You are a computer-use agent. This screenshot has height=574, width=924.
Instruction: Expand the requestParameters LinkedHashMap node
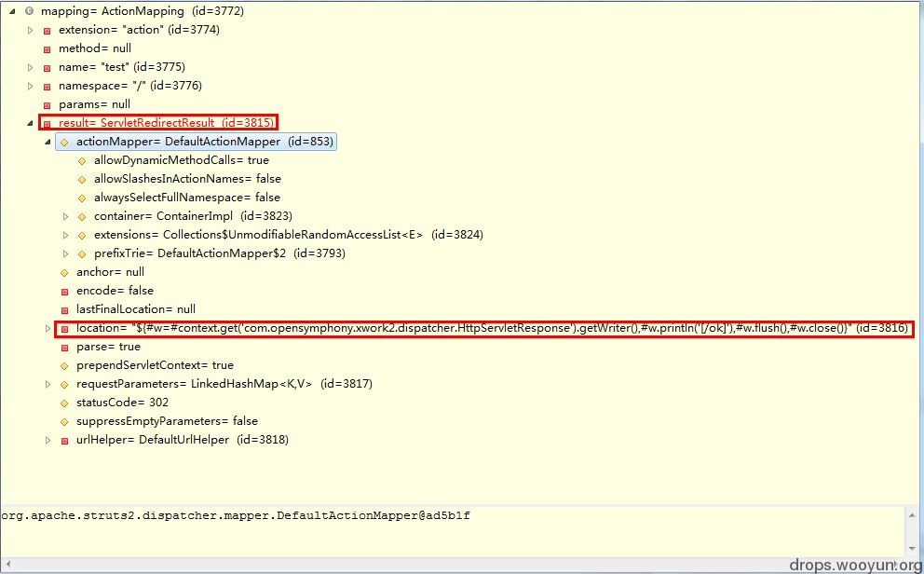click(48, 385)
